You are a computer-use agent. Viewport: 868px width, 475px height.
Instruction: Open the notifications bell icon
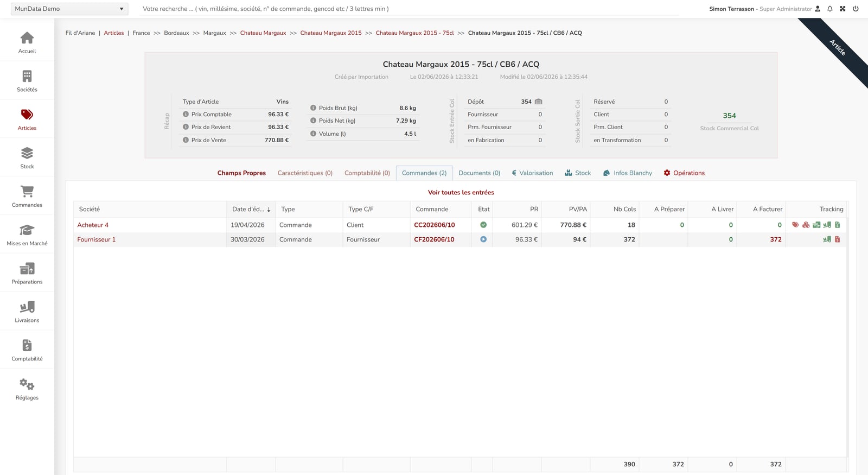(x=830, y=9)
